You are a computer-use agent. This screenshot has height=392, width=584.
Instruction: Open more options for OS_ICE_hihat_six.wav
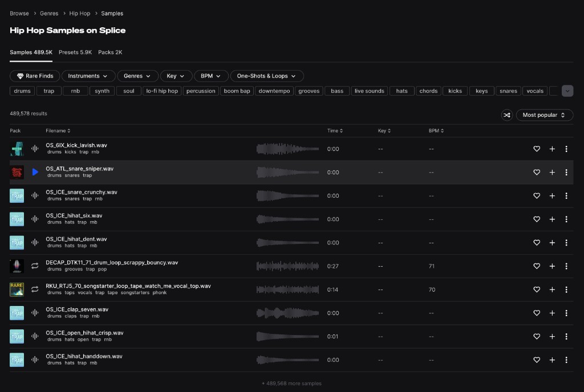566,219
